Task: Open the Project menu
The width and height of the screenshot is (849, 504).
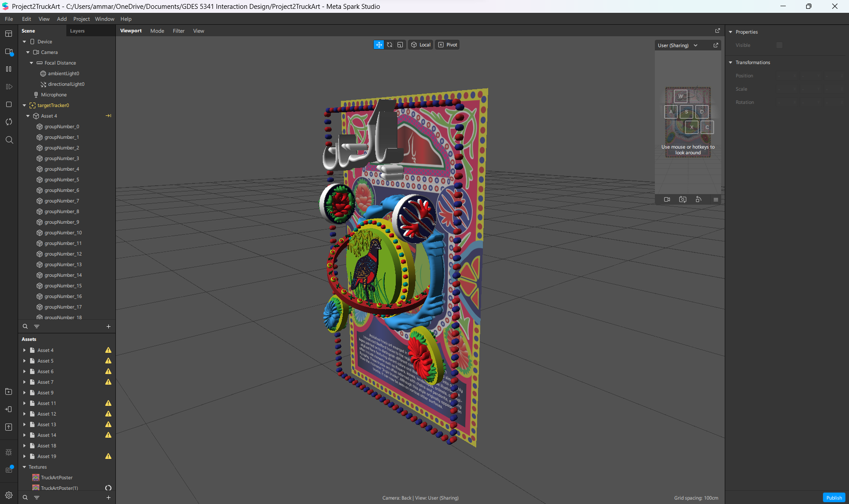Action: coord(81,19)
